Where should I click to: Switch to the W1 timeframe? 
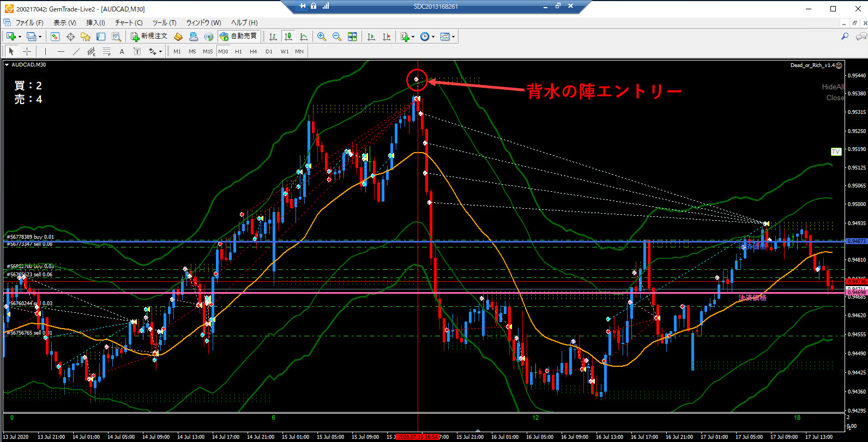pos(285,51)
